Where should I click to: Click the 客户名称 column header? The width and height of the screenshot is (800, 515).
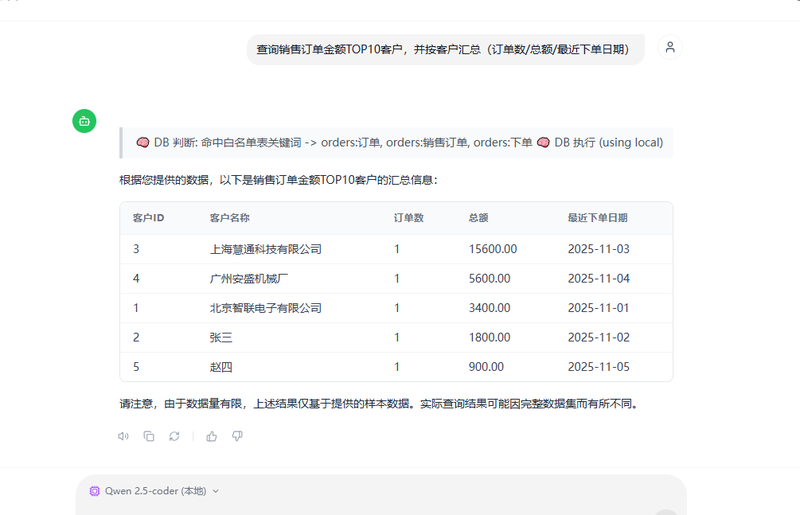230,218
